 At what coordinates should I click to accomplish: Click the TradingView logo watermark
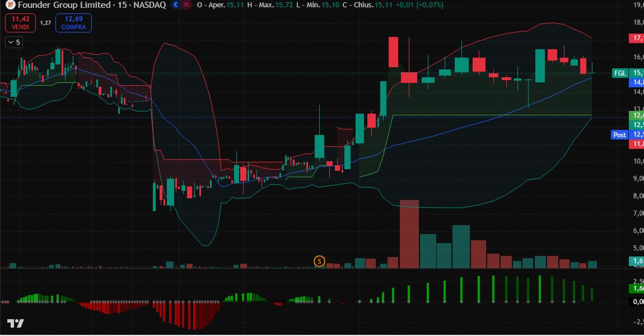[x=16, y=323]
